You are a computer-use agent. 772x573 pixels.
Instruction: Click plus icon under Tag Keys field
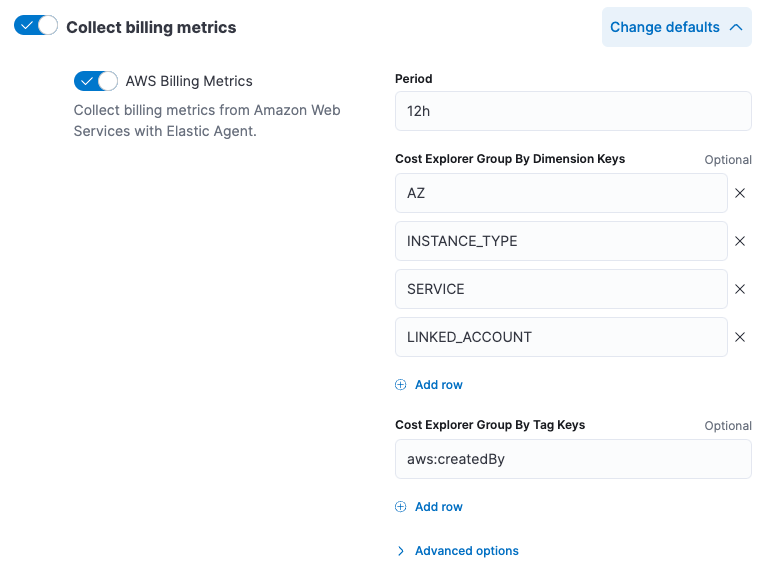[x=401, y=507]
